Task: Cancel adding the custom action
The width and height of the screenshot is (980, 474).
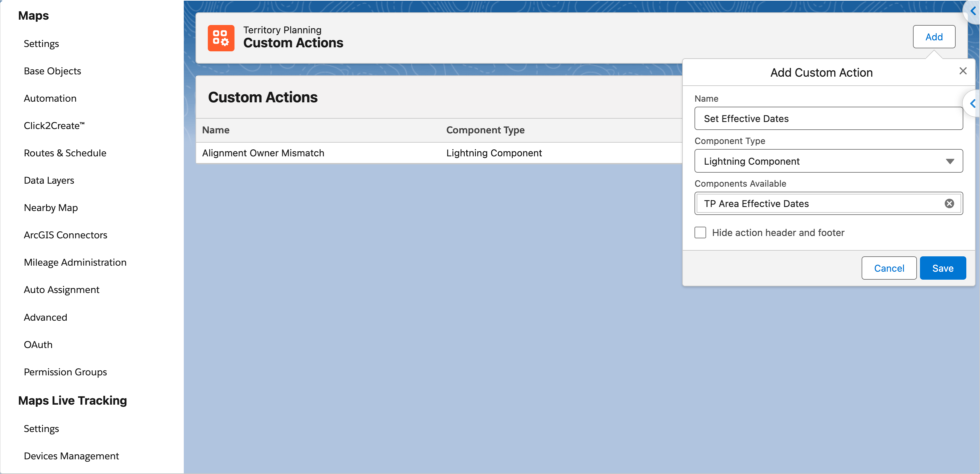Action: pos(889,268)
